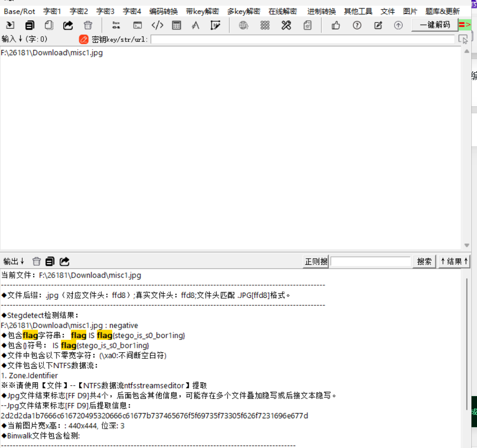Open the question mark help icon
477x448 pixels.
click(357, 25)
